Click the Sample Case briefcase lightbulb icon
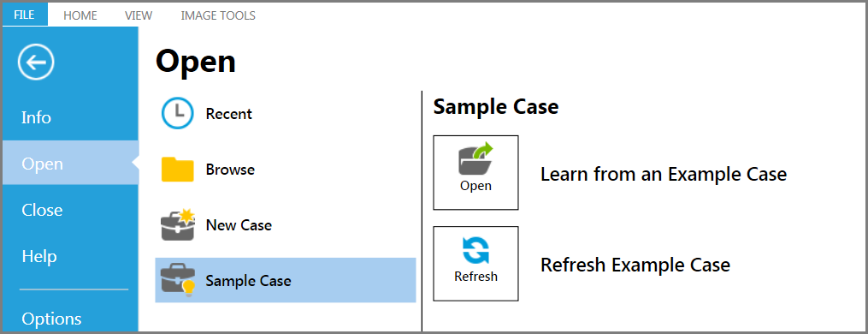Screen dimensions: 868x334 [178, 280]
